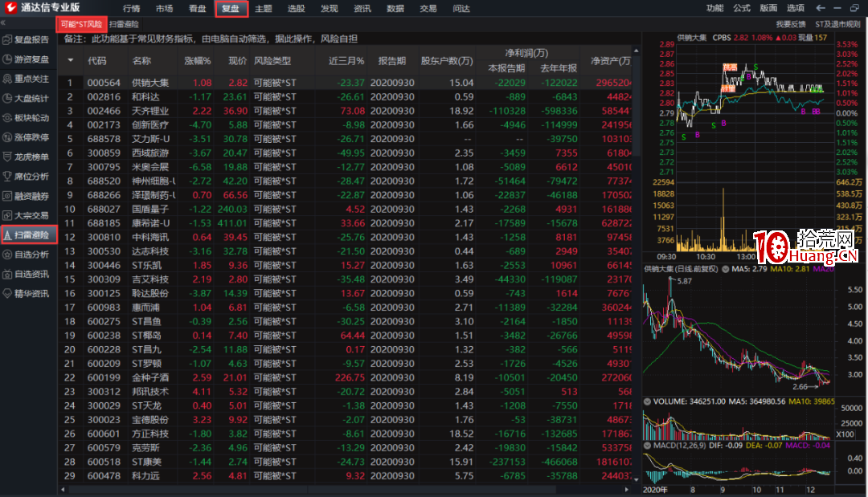Select stock row 供销大集
Image resolution: width=868 pixels, height=497 pixels.
point(345,83)
